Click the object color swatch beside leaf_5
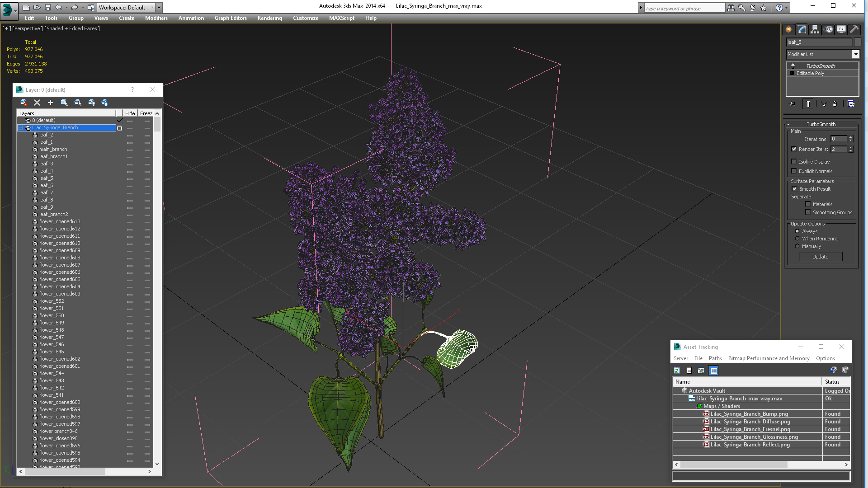868x488 pixels. point(858,42)
